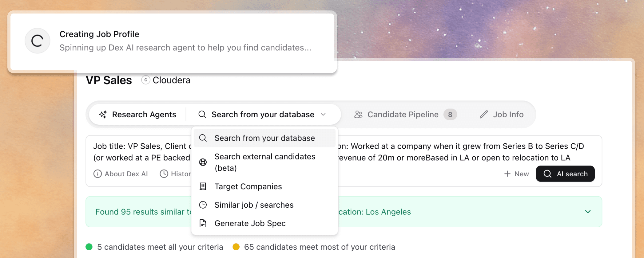Image resolution: width=644 pixels, height=258 pixels.
Task: Click the sparkle icon beside Research Agents
Action: point(103,115)
